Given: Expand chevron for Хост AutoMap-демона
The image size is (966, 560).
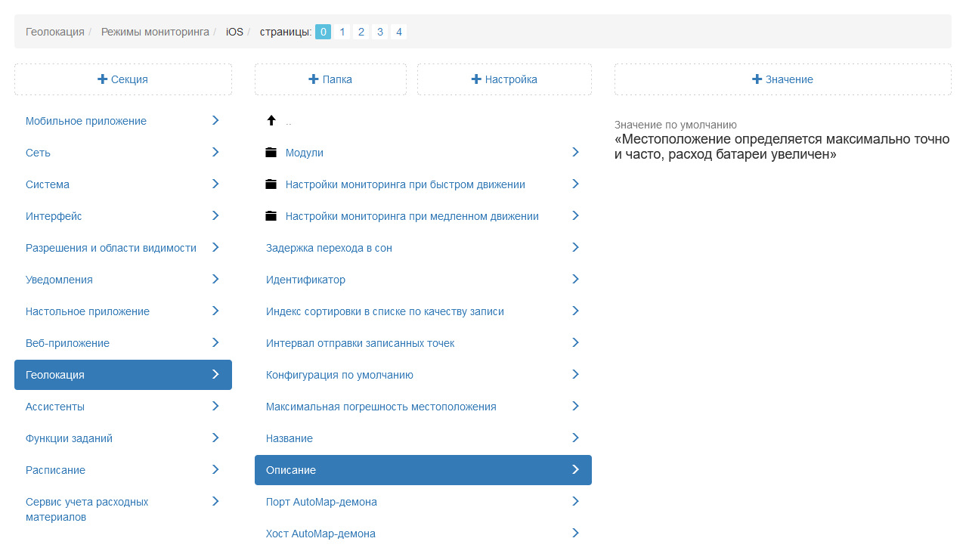Looking at the screenshot, I should [x=575, y=534].
